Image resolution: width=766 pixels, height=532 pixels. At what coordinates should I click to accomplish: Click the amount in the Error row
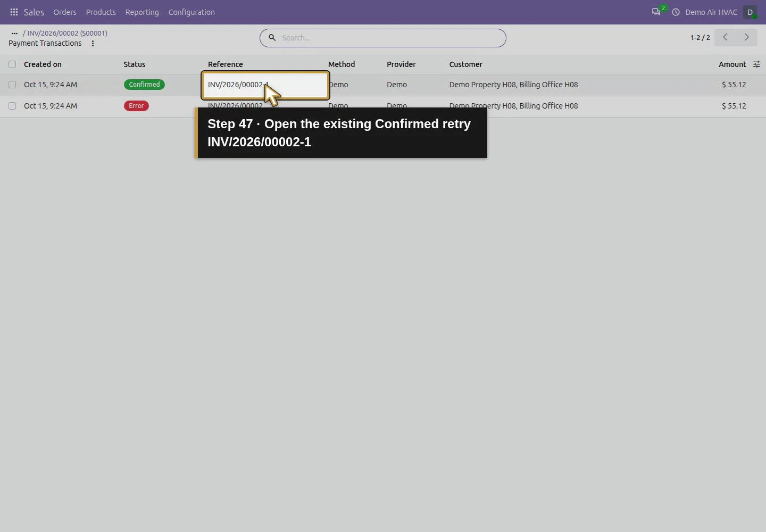coord(734,106)
